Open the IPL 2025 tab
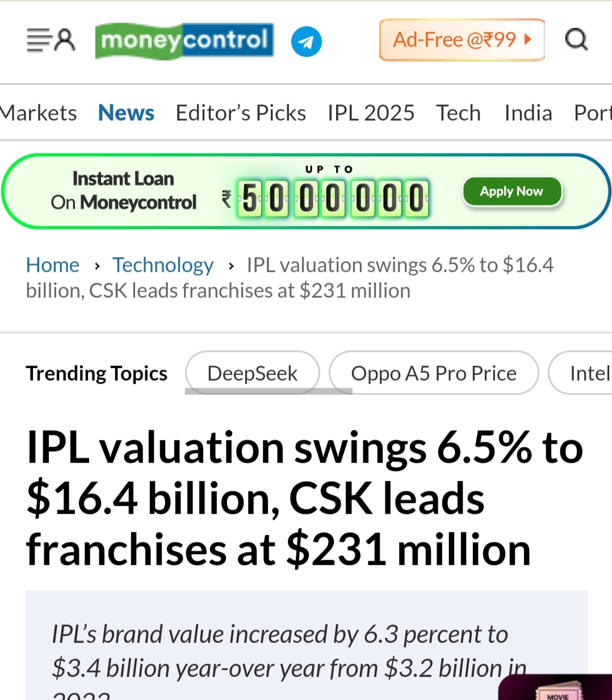This screenshot has height=700, width=612. [x=371, y=113]
